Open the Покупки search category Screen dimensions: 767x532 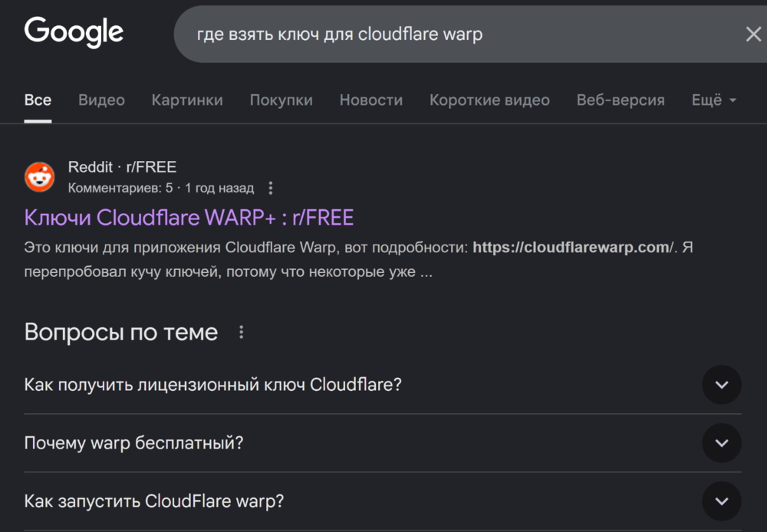(x=281, y=100)
